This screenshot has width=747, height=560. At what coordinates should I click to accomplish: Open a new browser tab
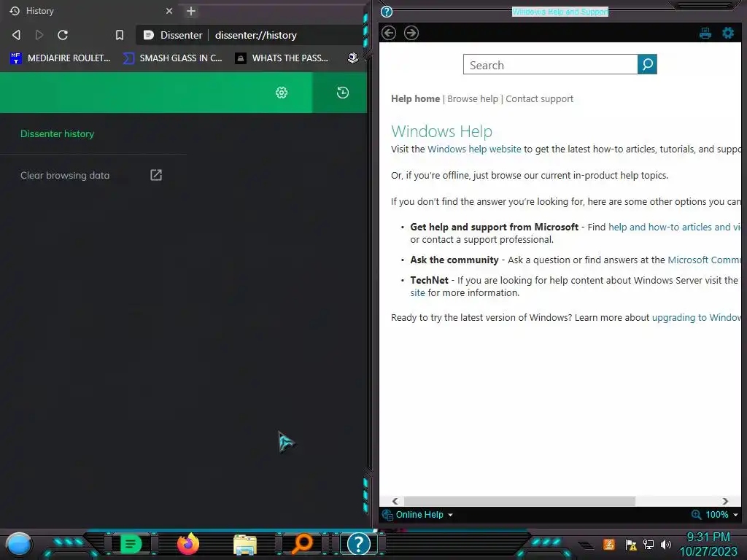191,11
